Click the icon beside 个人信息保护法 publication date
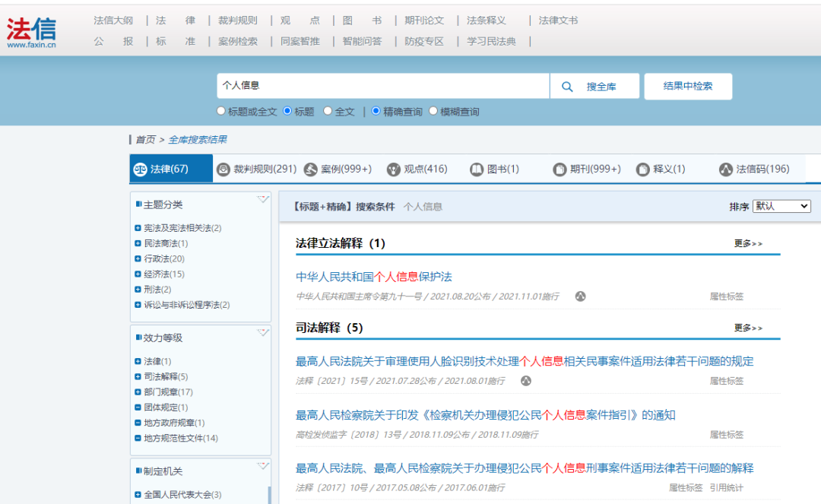The image size is (821, 504). 580,296
